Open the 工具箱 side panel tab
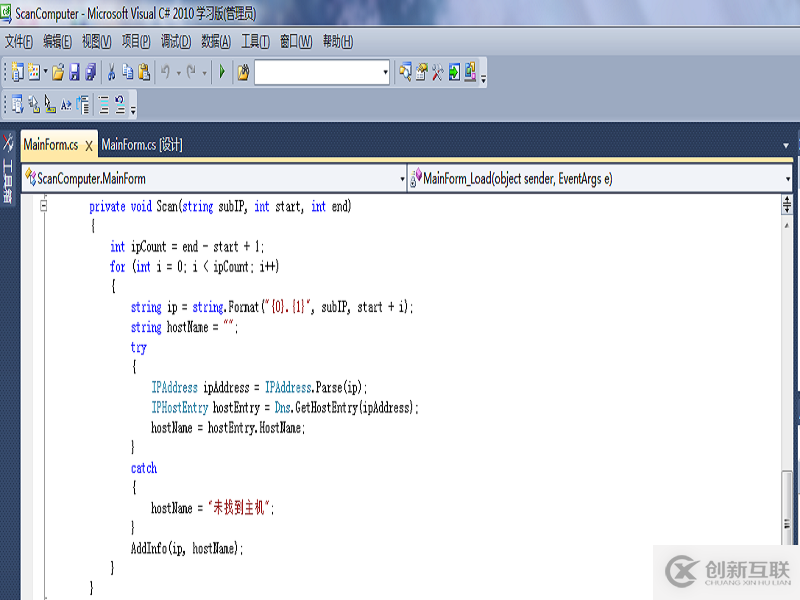The height and width of the screenshot is (600, 800). [8, 170]
